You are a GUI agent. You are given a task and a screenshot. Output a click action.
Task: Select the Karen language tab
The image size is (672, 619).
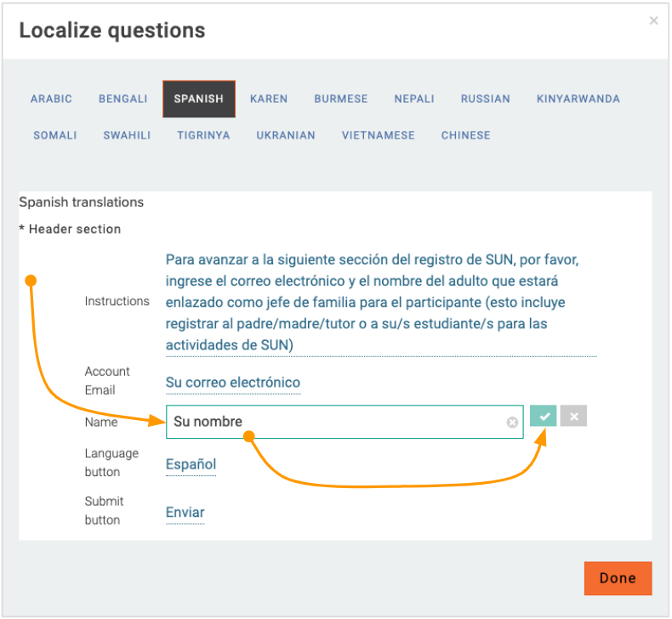(269, 99)
